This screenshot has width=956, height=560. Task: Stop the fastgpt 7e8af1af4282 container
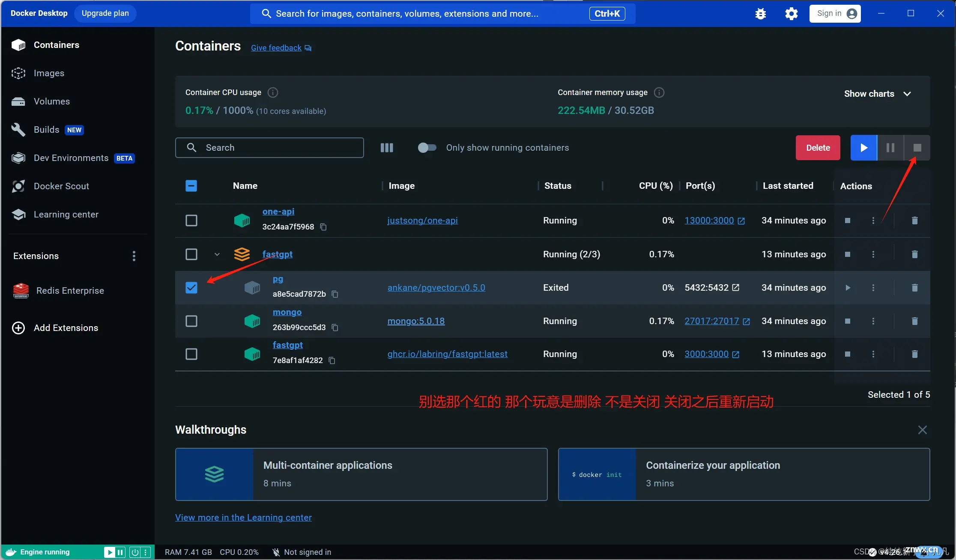(x=847, y=354)
